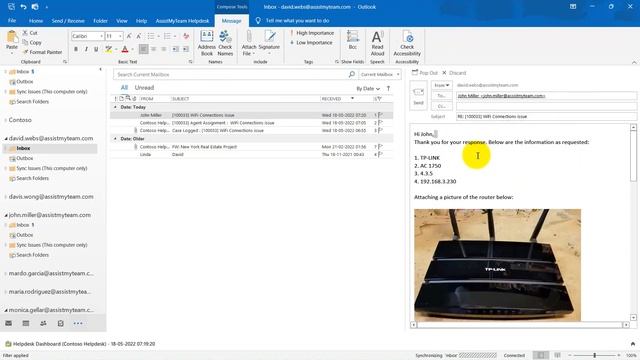Apply the red font color
The image size is (640, 360).
(x=125, y=49)
